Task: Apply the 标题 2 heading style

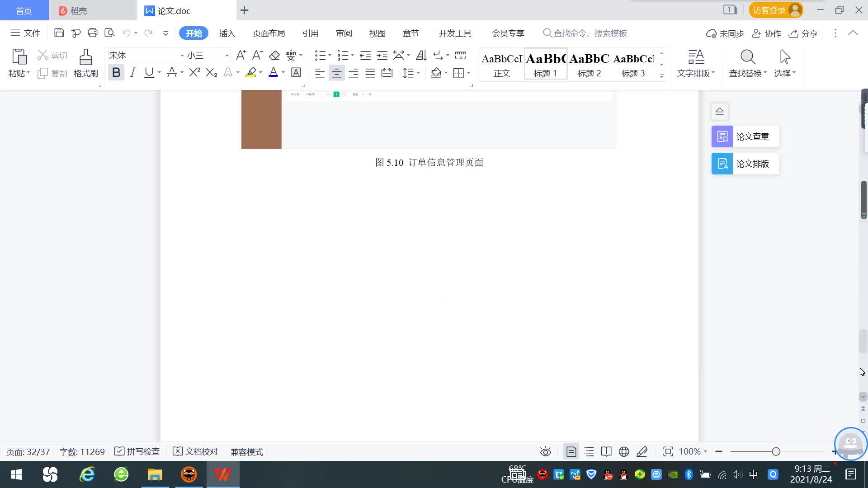Action: [x=589, y=64]
